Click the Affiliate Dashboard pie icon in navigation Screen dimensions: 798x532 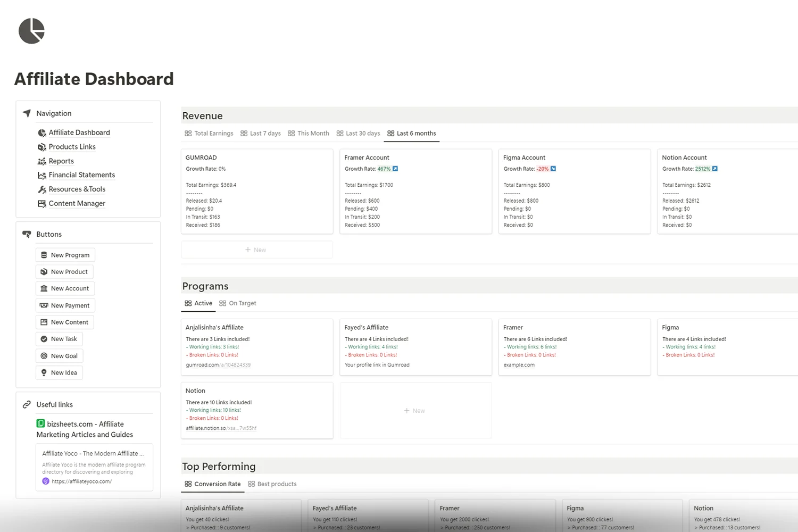(42, 132)
